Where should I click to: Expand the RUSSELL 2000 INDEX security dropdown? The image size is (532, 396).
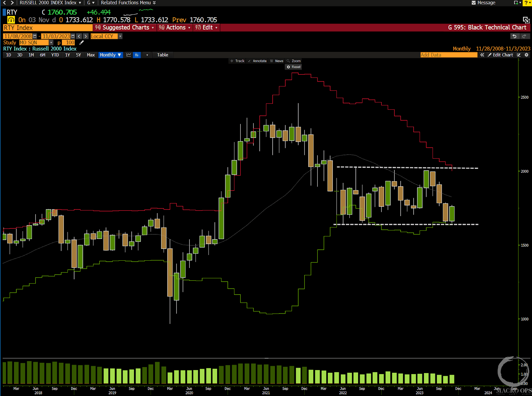pyautogui.click(x=50, y=3)
